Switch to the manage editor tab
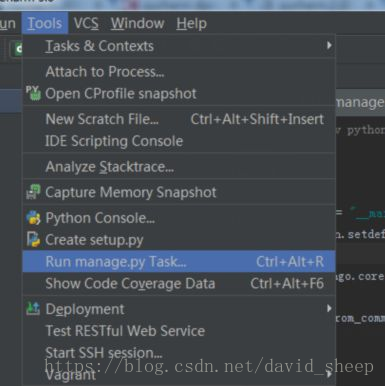The width and height of the screenshot is (385, 386). click(360, 102)
